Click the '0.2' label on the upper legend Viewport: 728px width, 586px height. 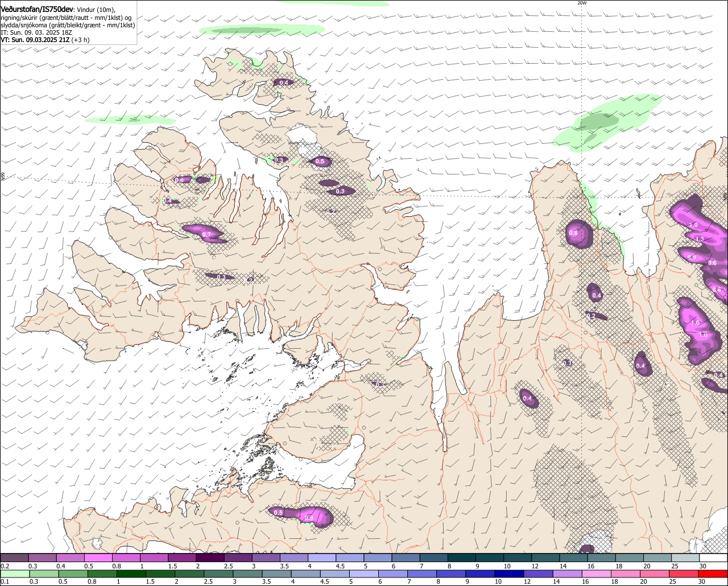pyautogui.click(x=5, y=566)
